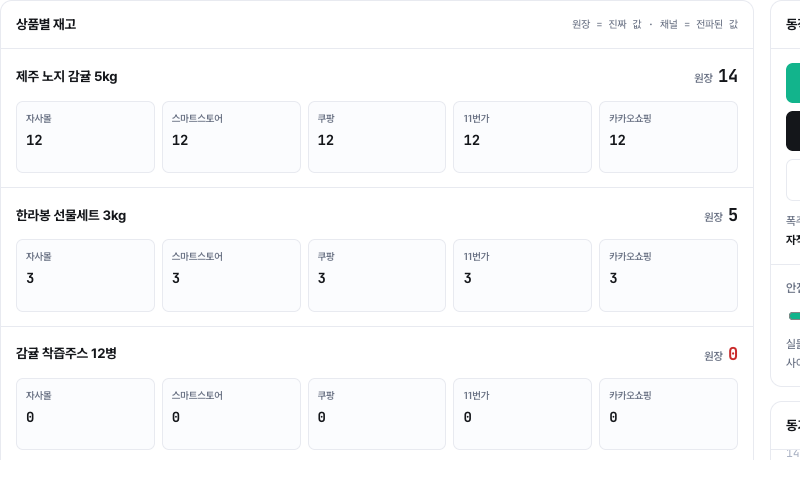
Task: Open the 11번가 card under 감귤 착즙주스 12병
Action: [522, 414]
